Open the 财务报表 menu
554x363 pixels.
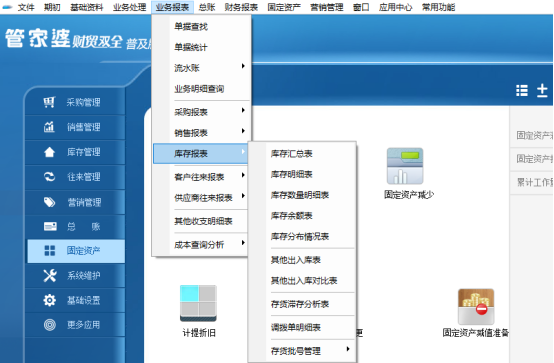pos(241,7)
